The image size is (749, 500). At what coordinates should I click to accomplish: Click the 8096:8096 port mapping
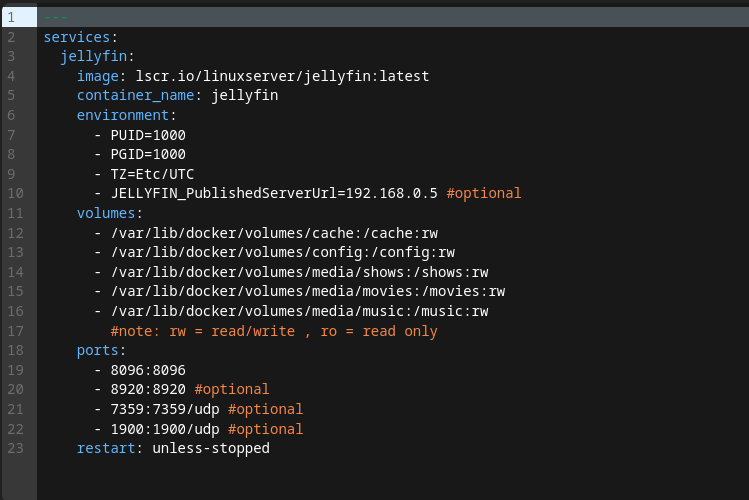click(148, 370)
